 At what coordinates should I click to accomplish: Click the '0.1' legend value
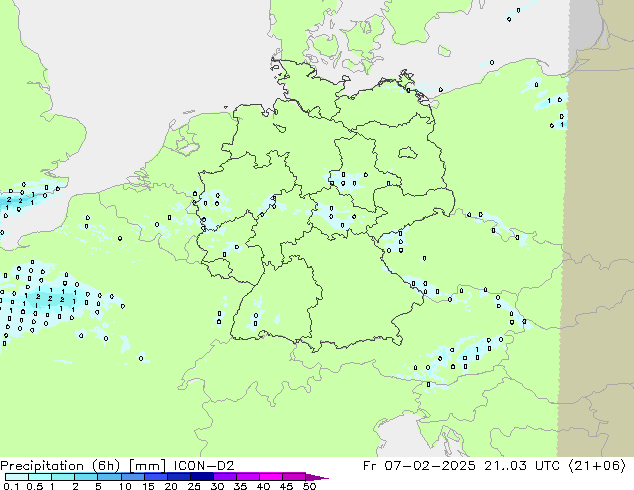[x=11, y=486]
